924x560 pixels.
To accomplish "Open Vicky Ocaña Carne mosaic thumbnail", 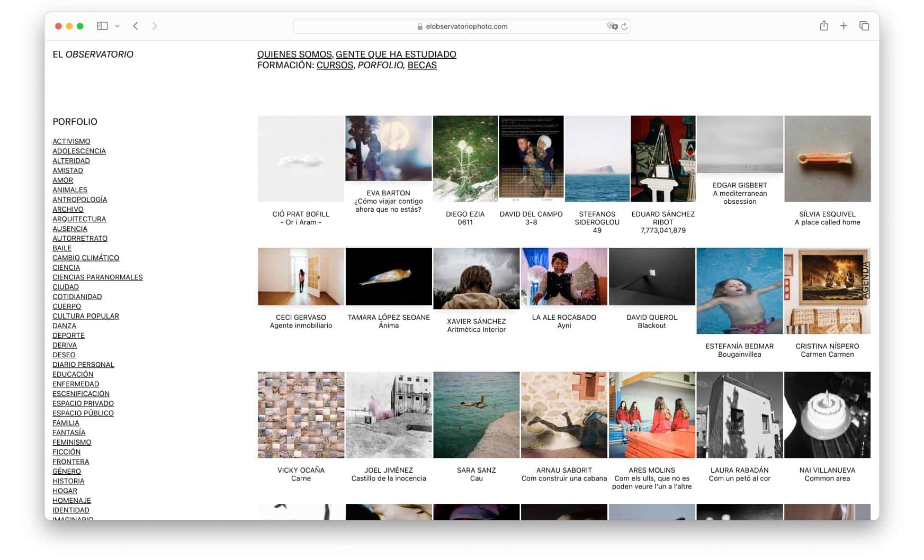I will tap(301, 415).
